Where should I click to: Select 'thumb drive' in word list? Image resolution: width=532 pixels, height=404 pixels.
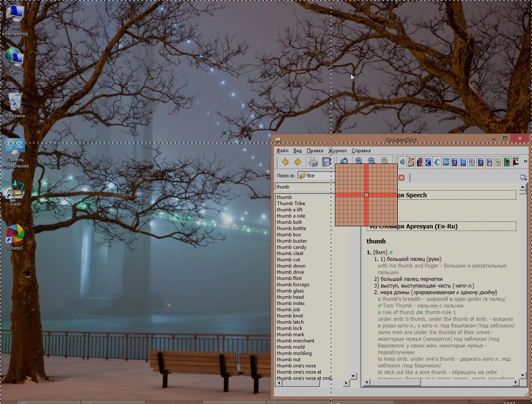(x=290, y=272)
